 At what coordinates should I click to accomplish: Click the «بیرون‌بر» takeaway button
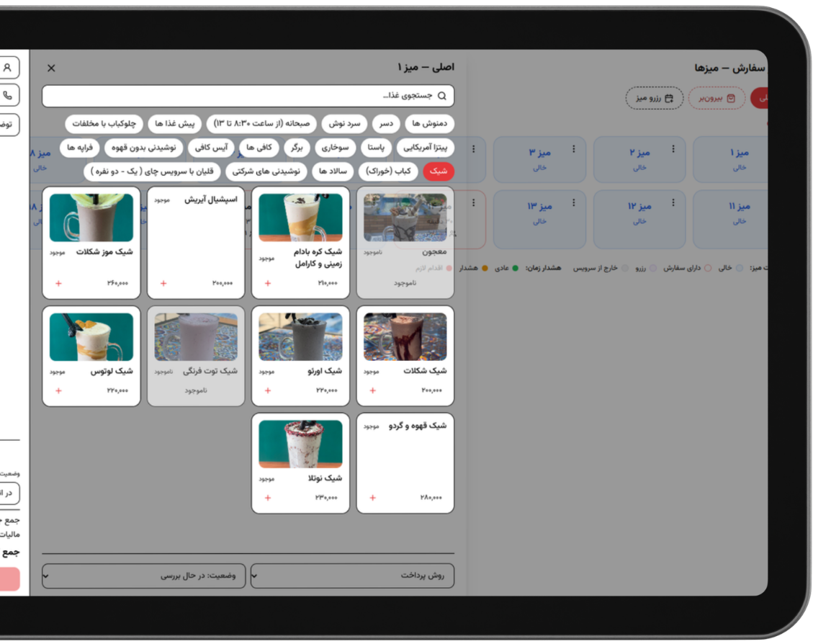coord(717,98)
